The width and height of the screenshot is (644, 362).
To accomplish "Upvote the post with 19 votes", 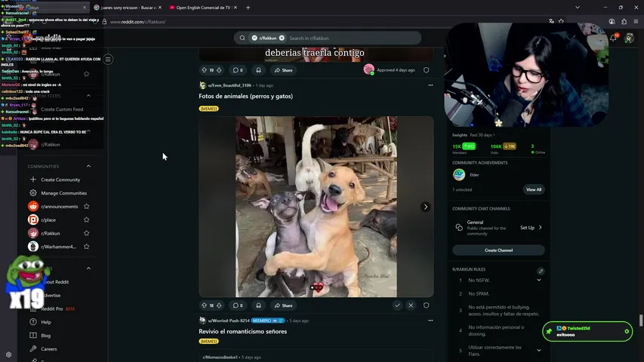I will pos(204,70).
